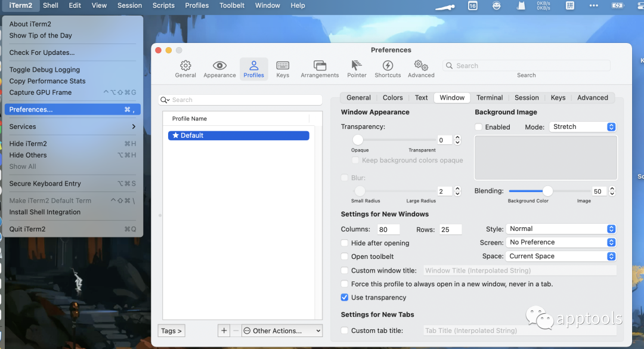Open the Advanced gears icon
The height and width of the screenshot is (349, 644).
(x=421, y=66)
